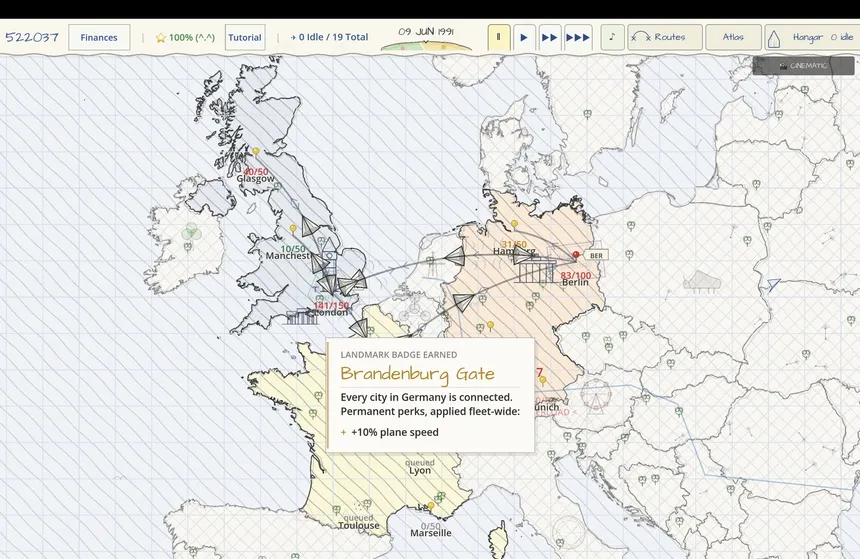Select the Manchester yellow airport pin
The width and height of the screenshot is (860, 559).
[x=293, y=228]
